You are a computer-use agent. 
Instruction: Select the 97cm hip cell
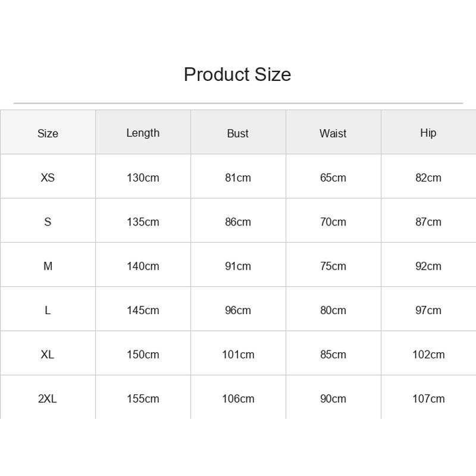tap(428, 310)
